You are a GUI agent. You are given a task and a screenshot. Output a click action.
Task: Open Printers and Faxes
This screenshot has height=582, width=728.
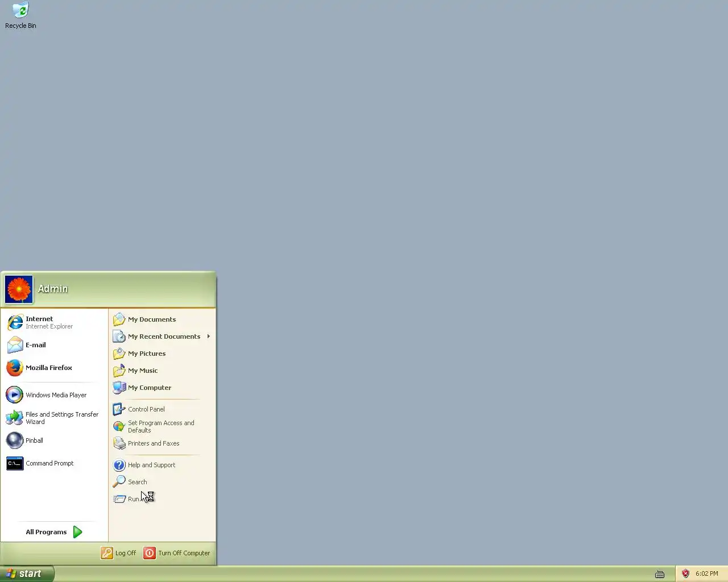pos(162,443)
